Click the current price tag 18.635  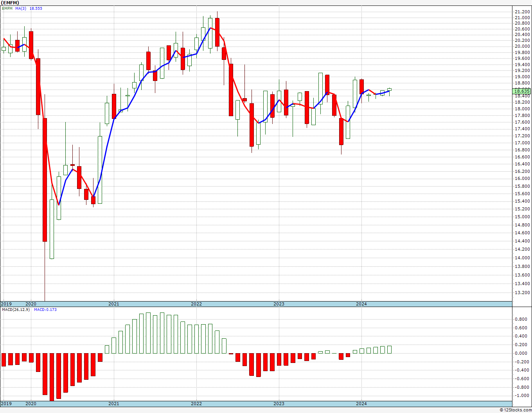click(522, 91)
